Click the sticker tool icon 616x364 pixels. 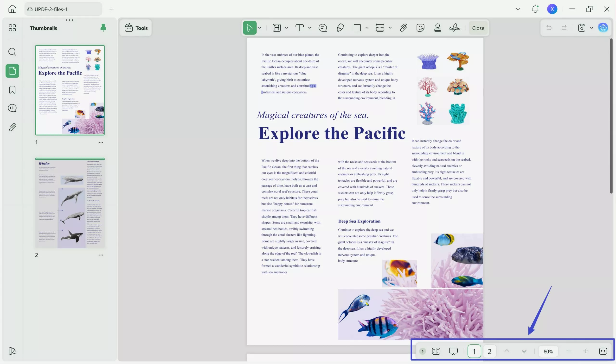point(420,28)
